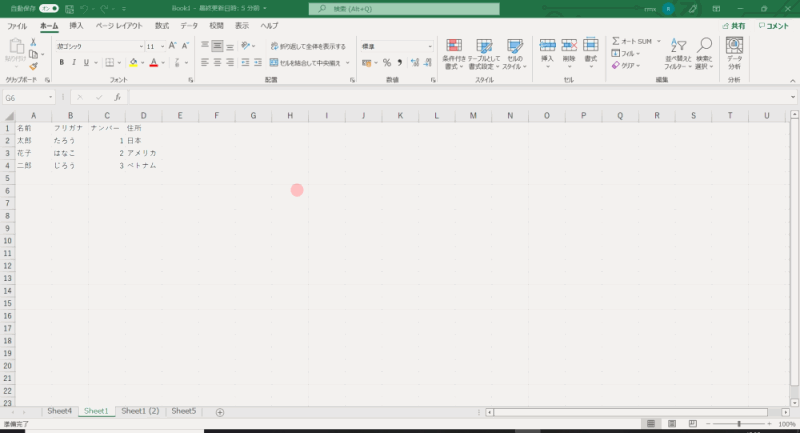Toggle the AutoSave (自動保存) switch
Image resolution: width=800 pixels, height=433 pixels.
[47, 8]
